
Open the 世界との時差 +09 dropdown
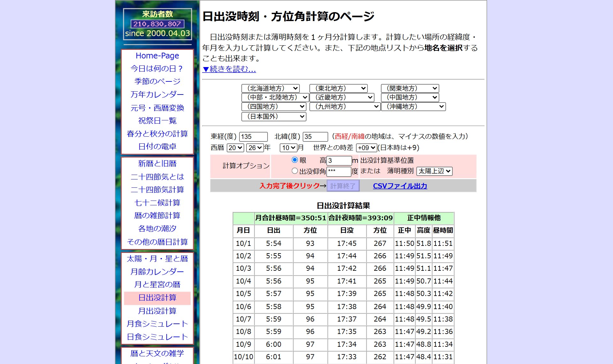367,148
